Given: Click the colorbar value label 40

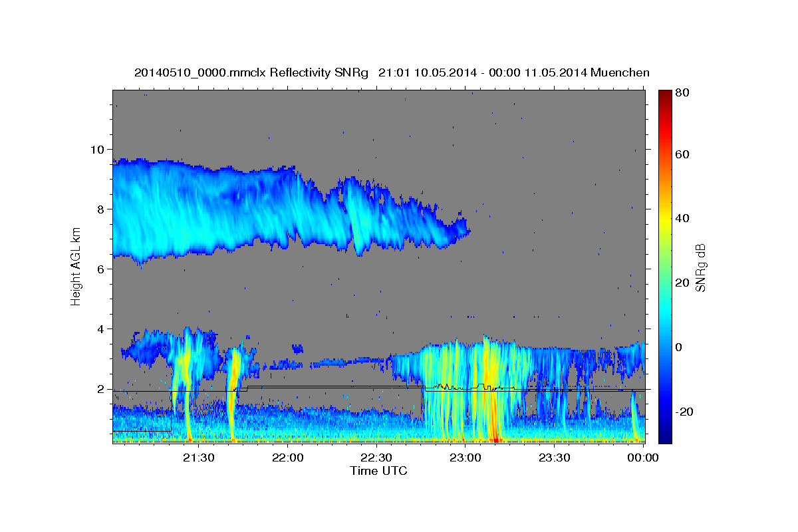Looking at the screenshot, I should tap(682, 218).
